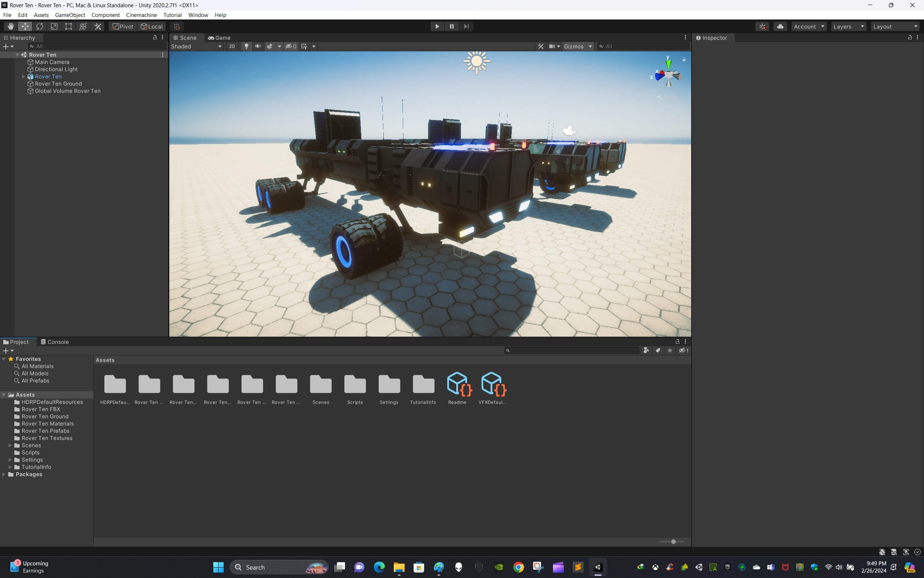Click Search by Type icon in Project

click(646, 350)
